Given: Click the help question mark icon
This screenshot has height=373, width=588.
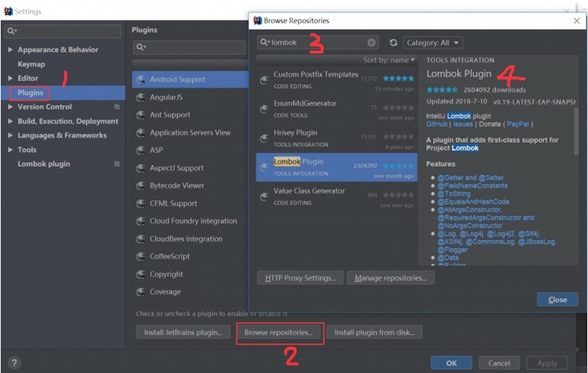Looking at the screenshot, I should [x=14, y=363].
